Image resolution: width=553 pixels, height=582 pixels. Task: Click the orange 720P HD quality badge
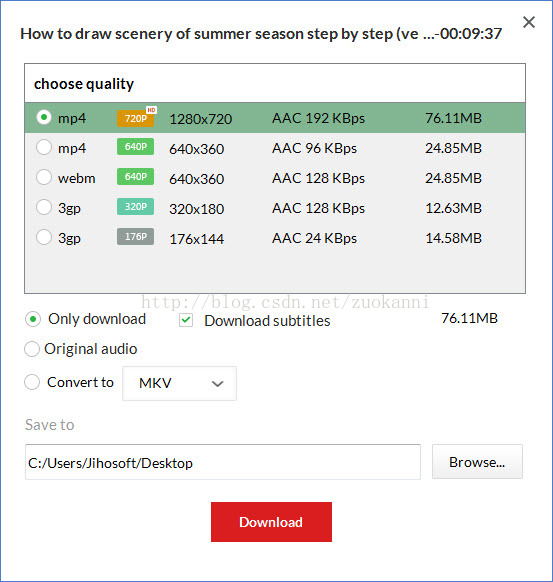136,118
